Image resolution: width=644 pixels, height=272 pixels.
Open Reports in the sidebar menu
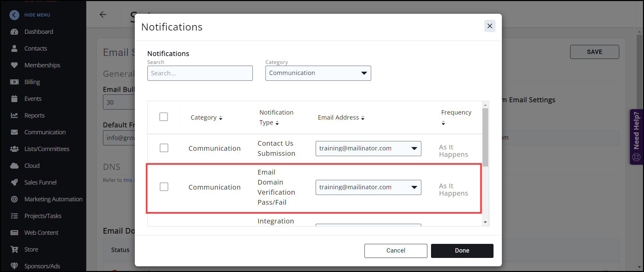click(34, 115)
